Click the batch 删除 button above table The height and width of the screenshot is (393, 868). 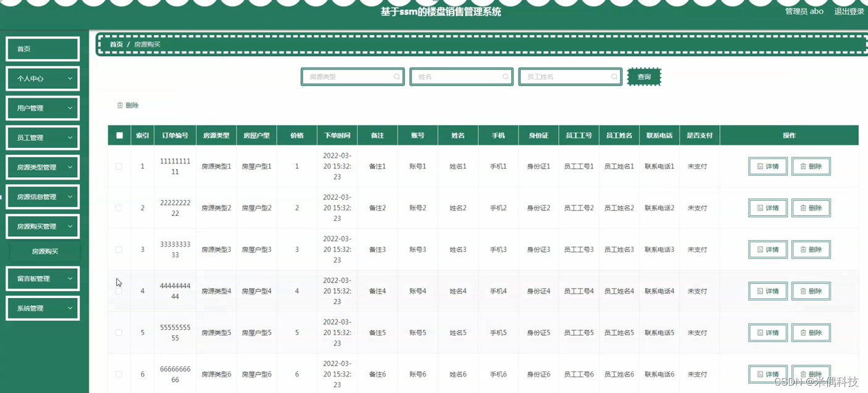point(128,105)
